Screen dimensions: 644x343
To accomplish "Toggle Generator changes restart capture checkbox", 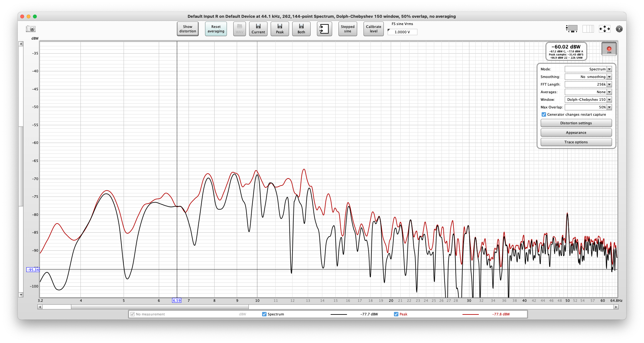I will point(544,114).
